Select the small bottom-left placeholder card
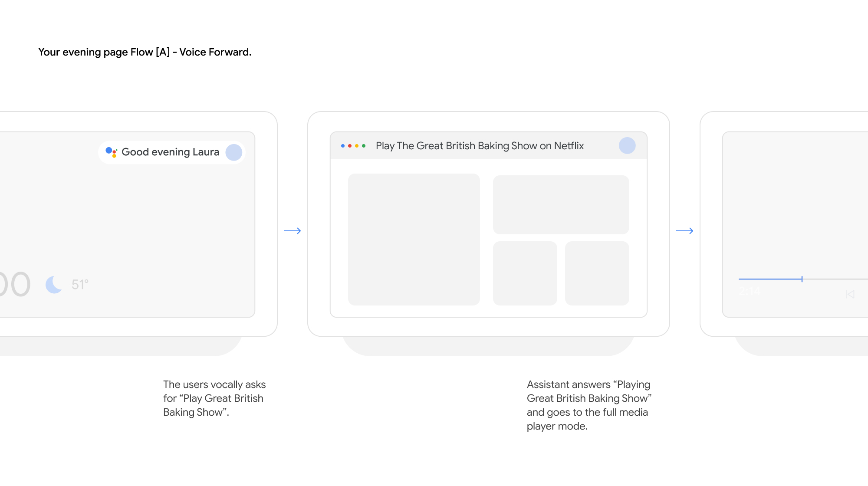The image size is (868, 486). [525, 273]
